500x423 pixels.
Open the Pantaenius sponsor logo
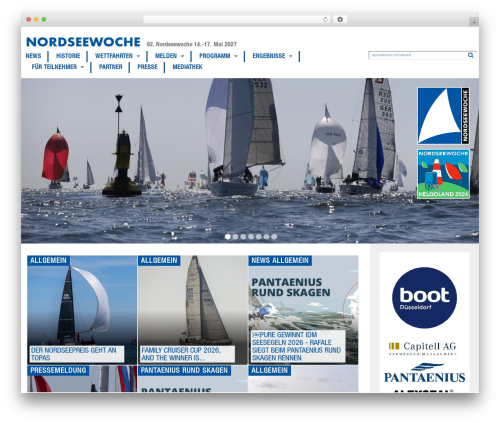click(424, 373)
